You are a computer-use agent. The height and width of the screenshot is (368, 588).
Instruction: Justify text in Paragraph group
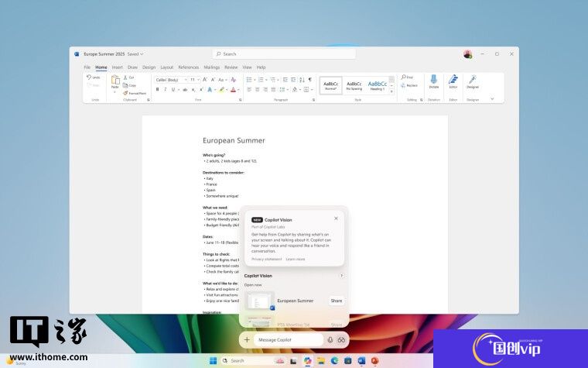(x=273, y=89)
